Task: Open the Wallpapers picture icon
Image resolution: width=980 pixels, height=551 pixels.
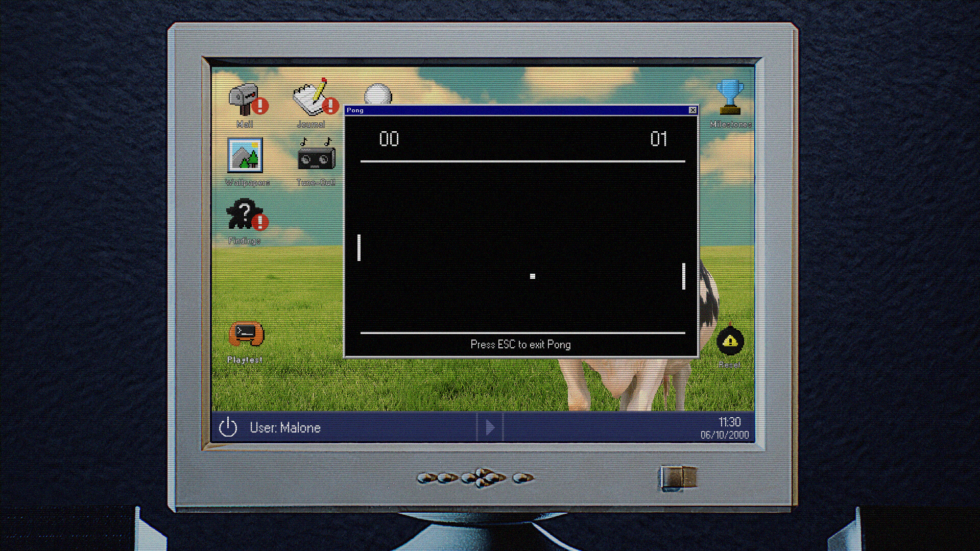Action: (x=245, y=155)
